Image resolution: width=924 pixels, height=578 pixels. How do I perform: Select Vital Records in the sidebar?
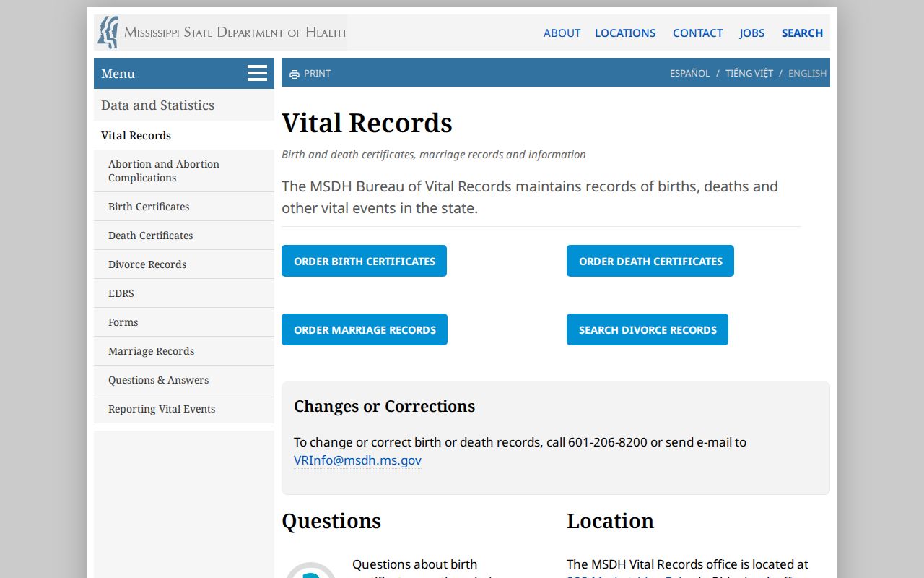[x=184, y=135]
